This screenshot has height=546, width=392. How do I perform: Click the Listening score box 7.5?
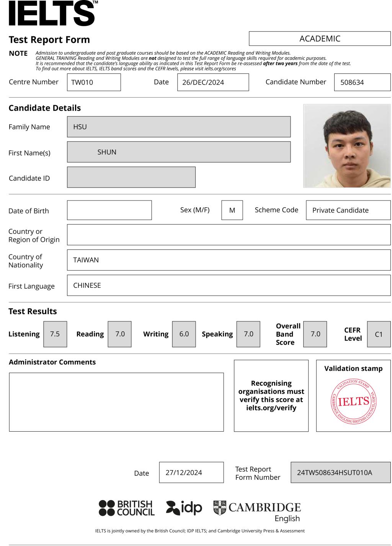tap(55, 334)
